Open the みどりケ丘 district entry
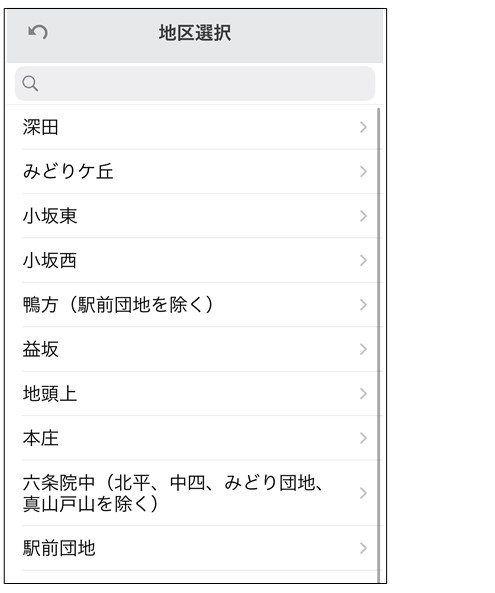This screenshot has height=593, width=495. (x=193, y=172)
